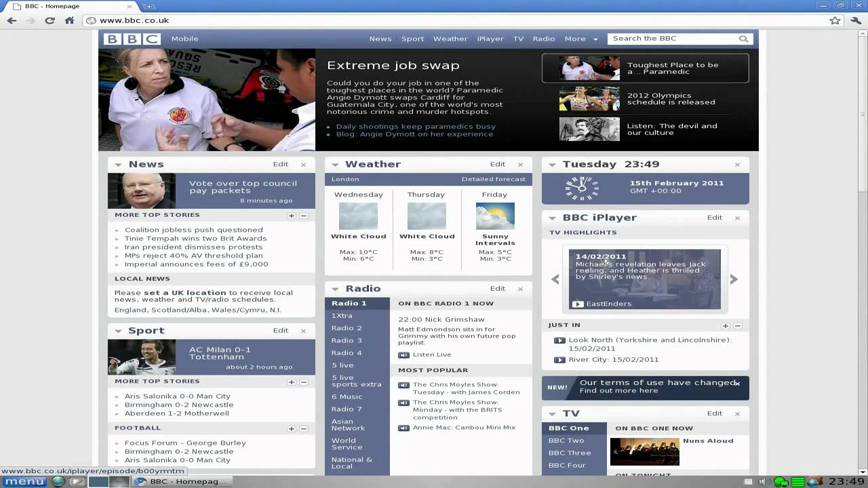Close the BBC iPlayer module

[737, 218]
